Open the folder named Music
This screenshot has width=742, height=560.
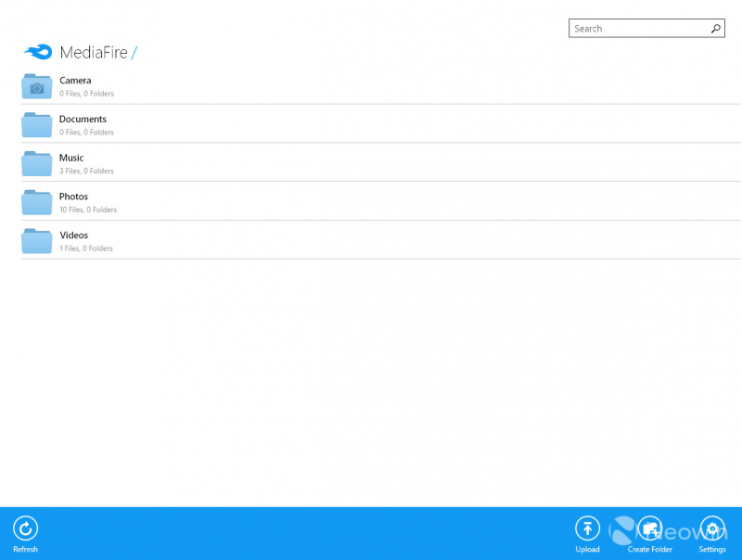[71, 158]
